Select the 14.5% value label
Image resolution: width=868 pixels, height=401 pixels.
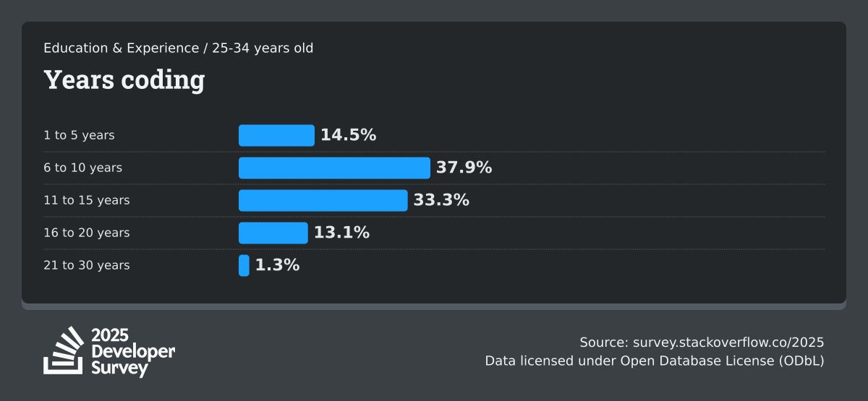coord(348,135)
